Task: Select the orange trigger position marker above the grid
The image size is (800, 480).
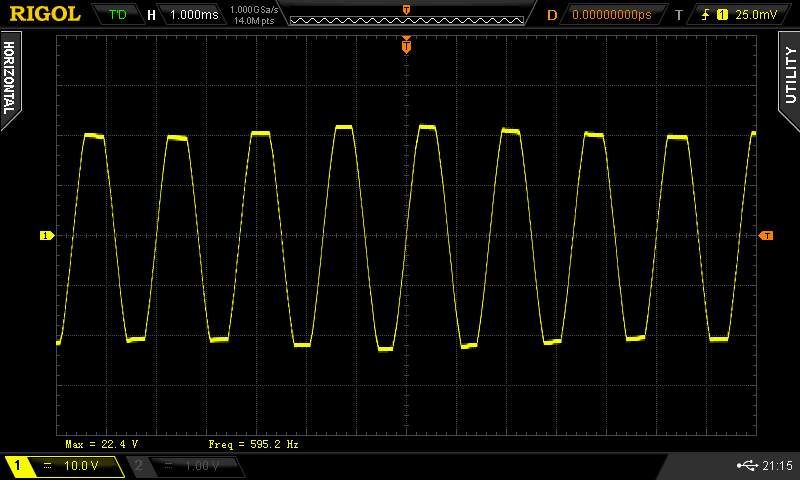Action: pos(406,45)
